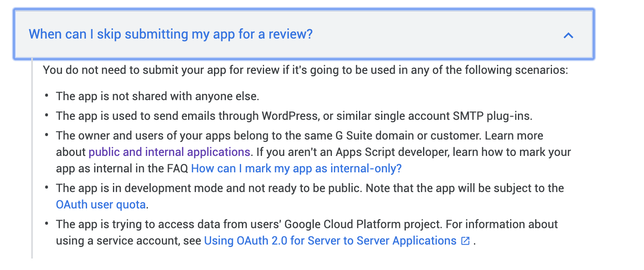Click the word 'WordPress' in the second bullet
Viewport: 644px width, 270px height.
click(290, 116)
